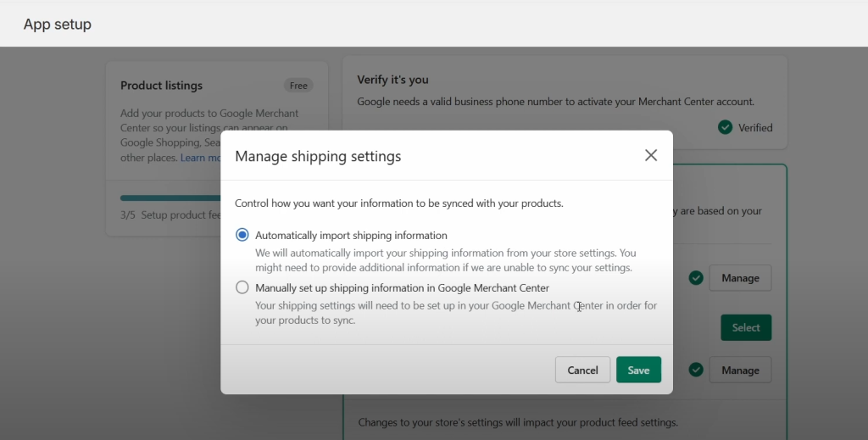The width and height of the screenshot is (868, 440).
Task: Click the 3/5 Setup product feed step text
Action: [170, 215]
